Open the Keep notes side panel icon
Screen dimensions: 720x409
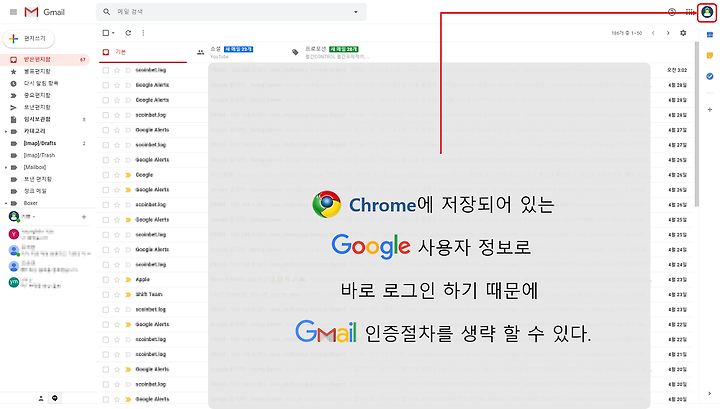pyautogui.click(x=710, y=56)
